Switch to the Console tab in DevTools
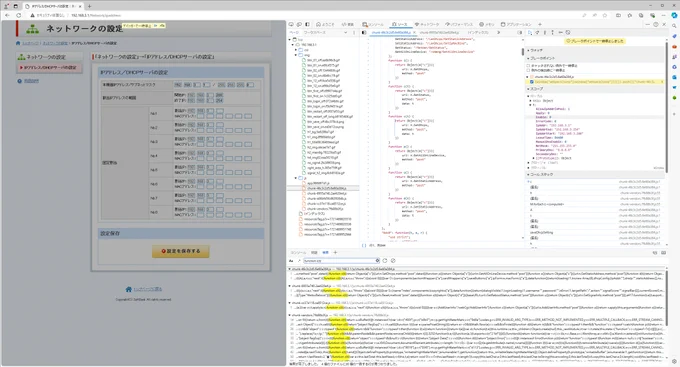 click(373, 24)
